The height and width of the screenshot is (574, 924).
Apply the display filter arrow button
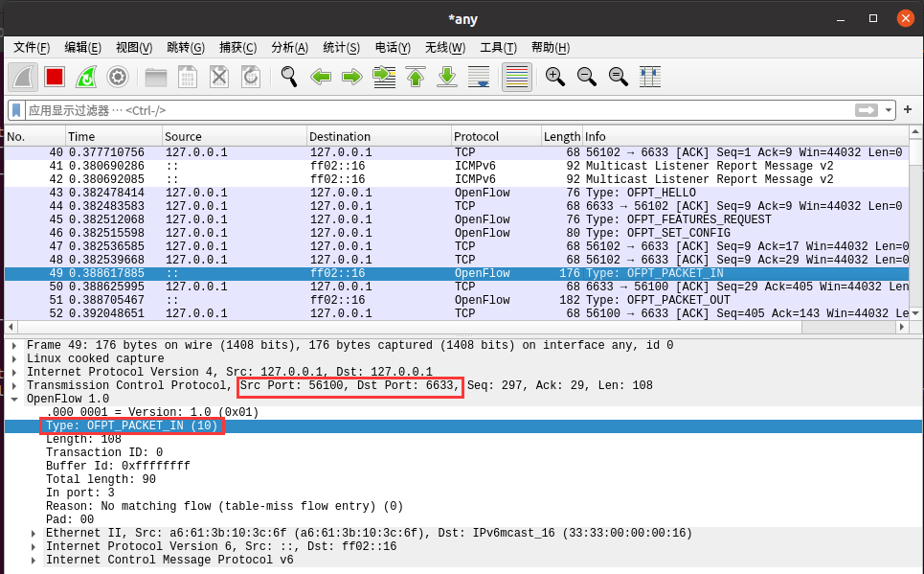(867, 110)
